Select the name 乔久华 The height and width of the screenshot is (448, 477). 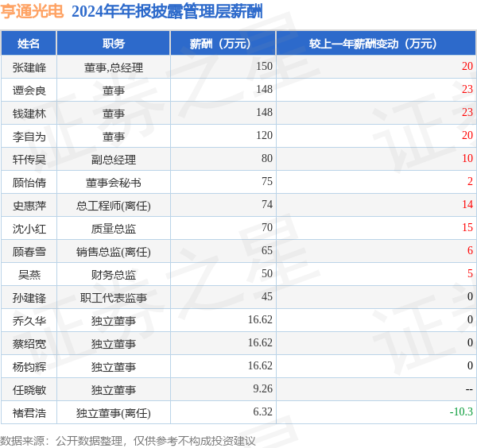click(x=29, y=321)
